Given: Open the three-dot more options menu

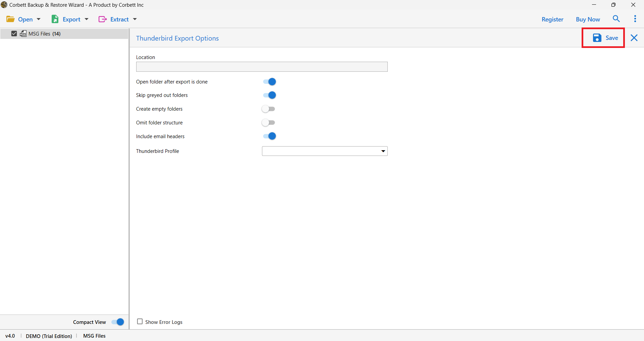Looking at the screenshot, I should click(635, 19).
